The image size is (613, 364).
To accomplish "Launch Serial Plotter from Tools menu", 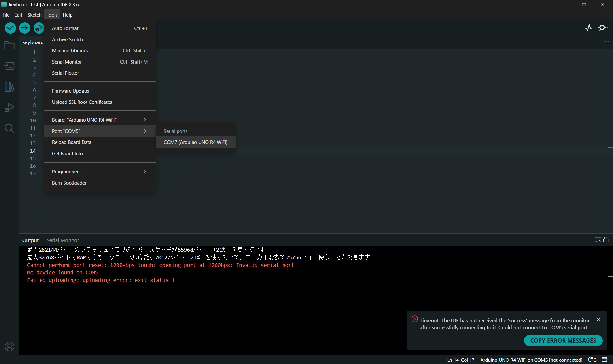I will coord(100,73).
